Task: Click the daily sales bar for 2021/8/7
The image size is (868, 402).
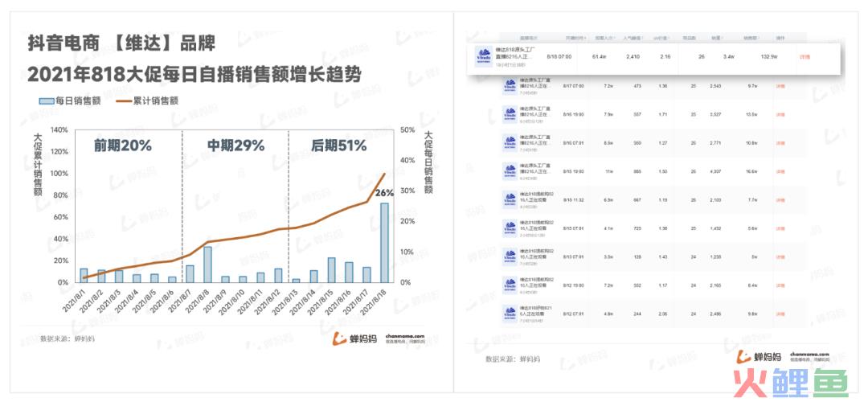Action: [x=190, y=273]
